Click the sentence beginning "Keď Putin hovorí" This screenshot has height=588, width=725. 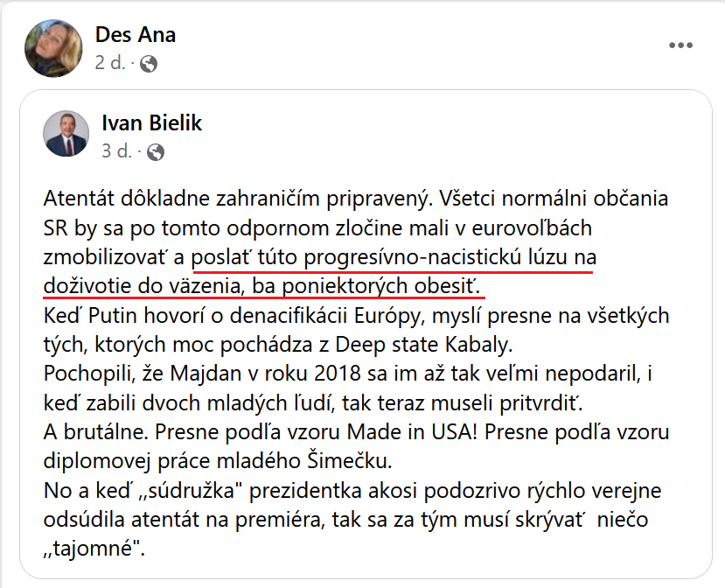(x=355, y=313)
